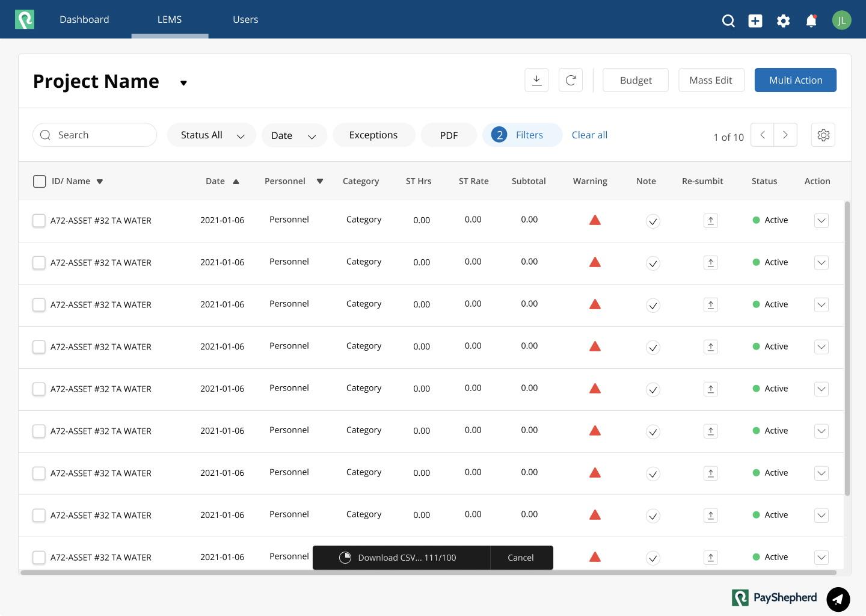Open the Date filter dropdown
This screenshot has height=616, width=866.
pos(295,135)
